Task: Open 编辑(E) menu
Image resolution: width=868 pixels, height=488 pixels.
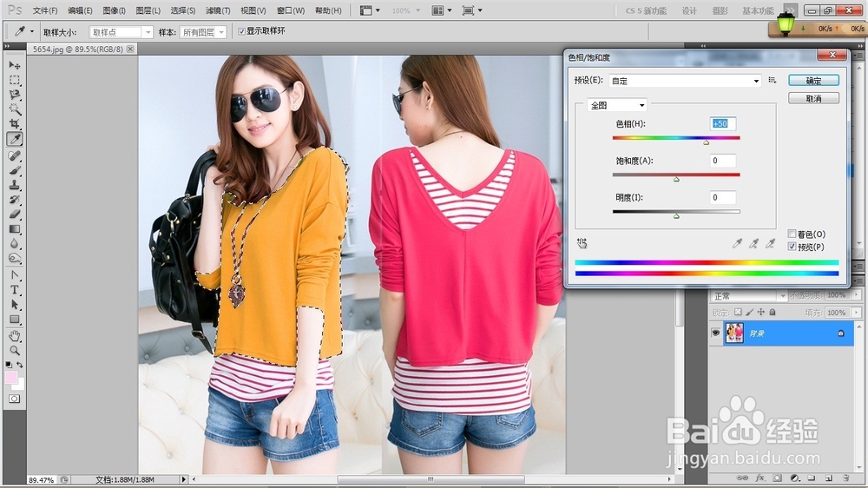Action: pos(80,10)
